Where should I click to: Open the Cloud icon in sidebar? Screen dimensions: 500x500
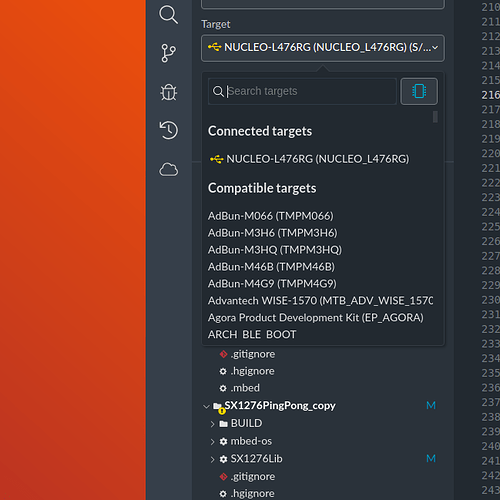pyautogui.click(x=168, y=169)
